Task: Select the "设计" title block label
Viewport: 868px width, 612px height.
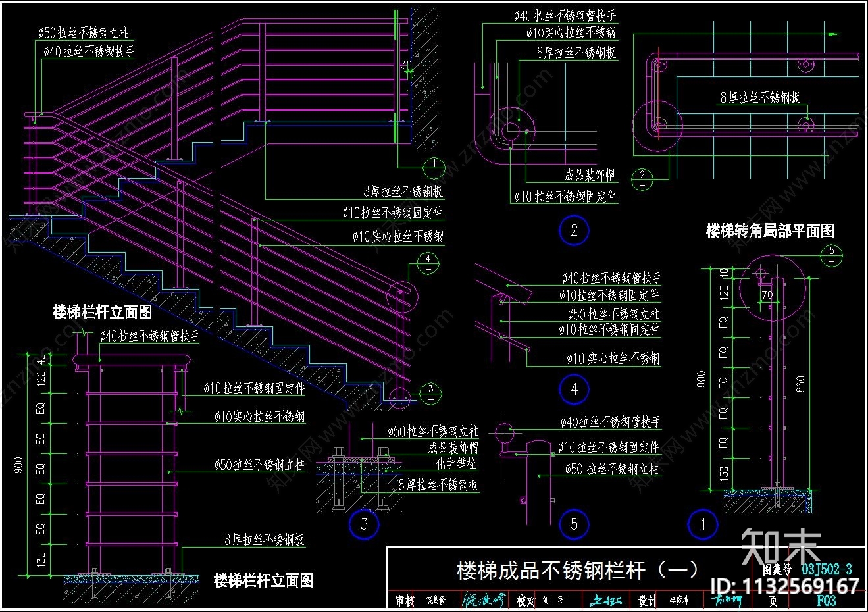Action: point(647,600)
